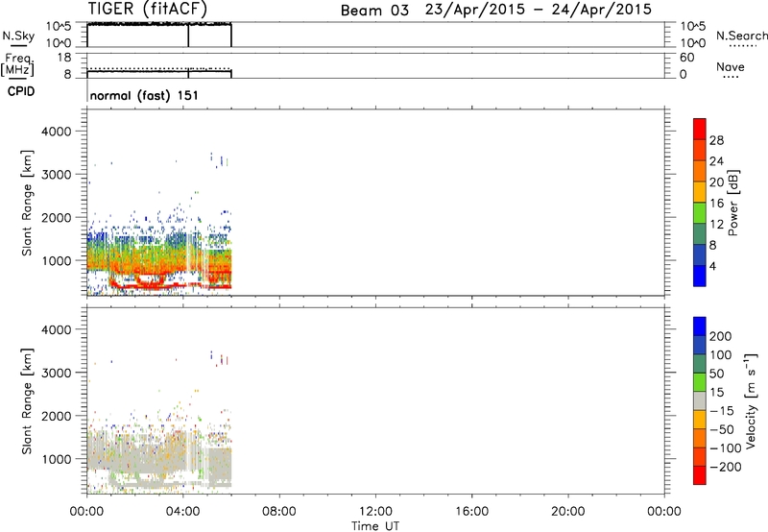The height and width of the screenshot is (532, 768).
Task: Click the 4000 tick on power panel
Action: (57, 132)
